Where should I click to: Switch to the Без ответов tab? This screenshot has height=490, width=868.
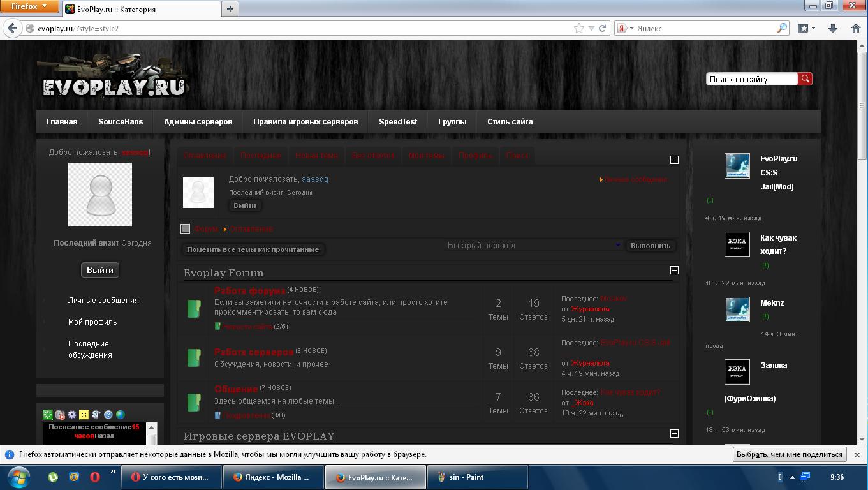pos(373,155)
